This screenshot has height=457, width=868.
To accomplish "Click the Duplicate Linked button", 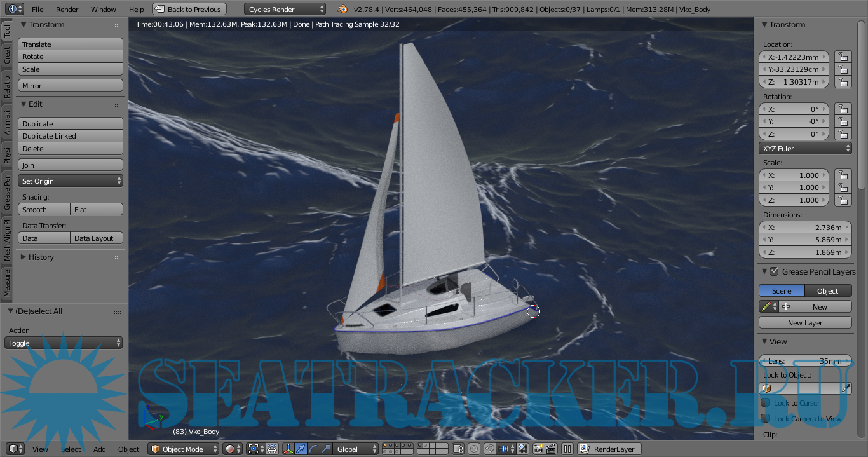I will (x=70, y=136).
